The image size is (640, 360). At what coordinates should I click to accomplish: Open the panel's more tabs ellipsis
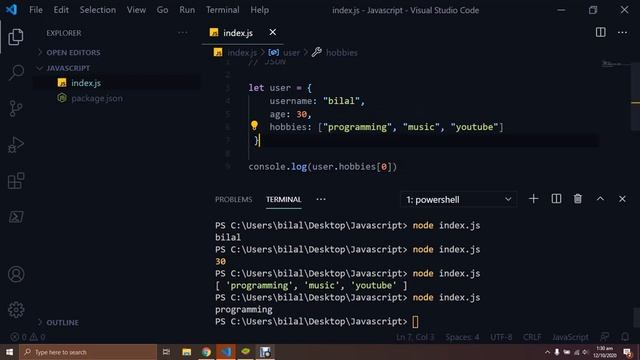click(x=321, y=199)
